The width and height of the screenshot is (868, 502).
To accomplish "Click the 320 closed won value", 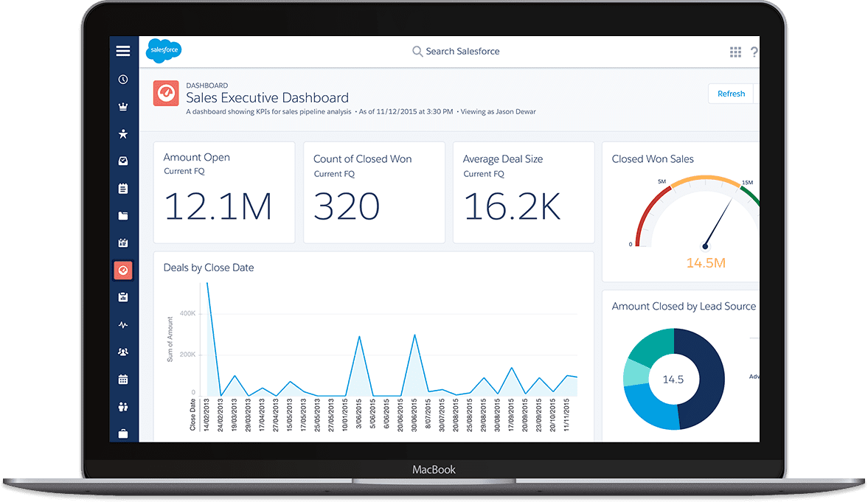I will click(347, 206).
